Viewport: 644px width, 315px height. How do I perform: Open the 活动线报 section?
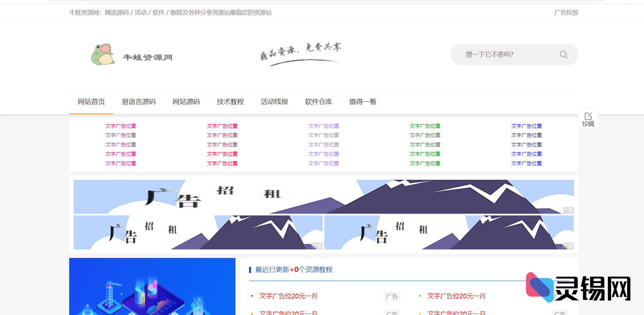click(x=274, y=102)
